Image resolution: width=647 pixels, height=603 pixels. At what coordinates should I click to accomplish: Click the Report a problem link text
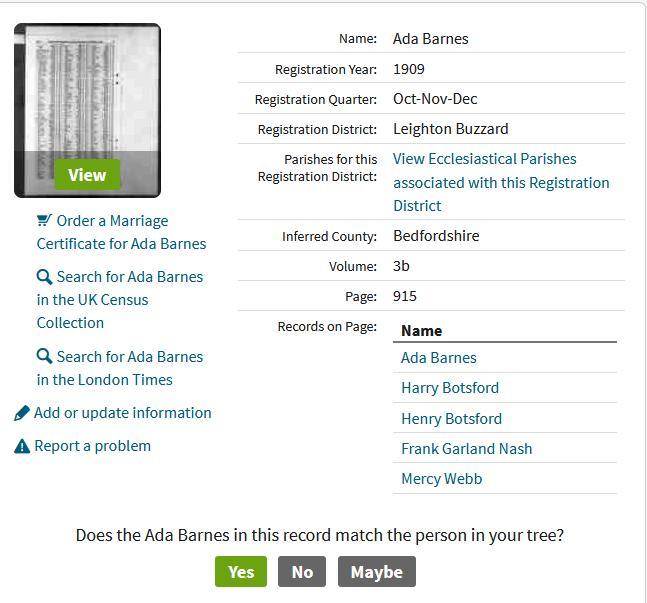pos(92,446)
